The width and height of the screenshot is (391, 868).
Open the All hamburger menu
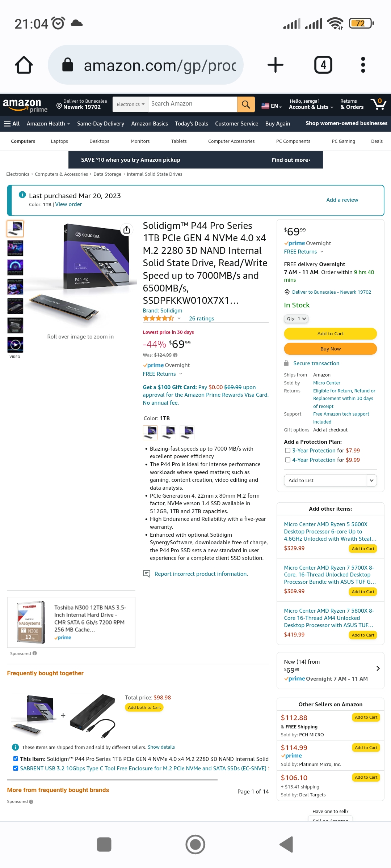[12, 124]
